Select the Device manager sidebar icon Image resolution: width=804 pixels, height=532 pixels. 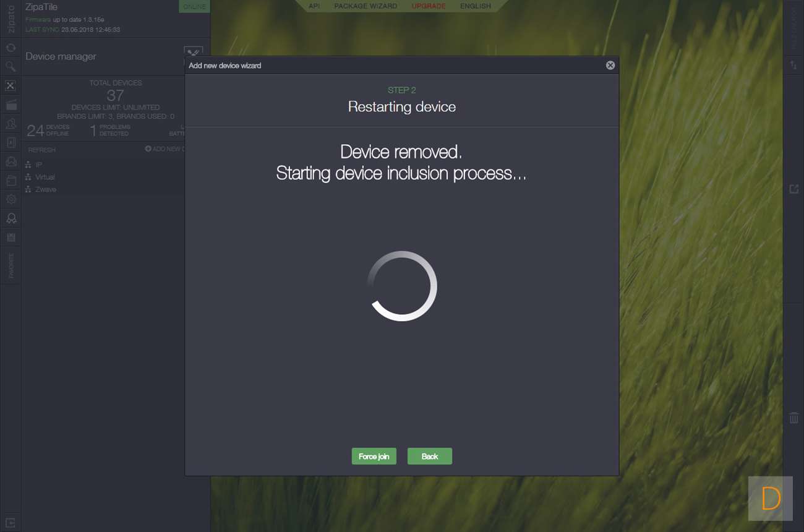(11, 85)
